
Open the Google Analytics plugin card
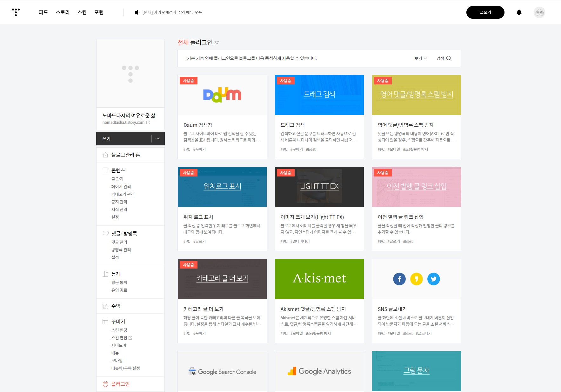coord(319,371)
